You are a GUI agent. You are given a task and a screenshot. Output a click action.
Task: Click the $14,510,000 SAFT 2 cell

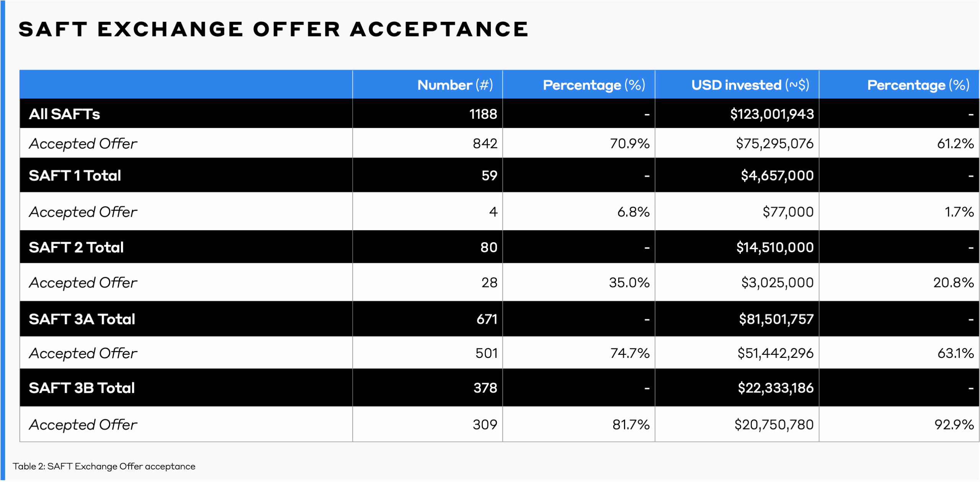pyautogui.click(x=774, y=248)
